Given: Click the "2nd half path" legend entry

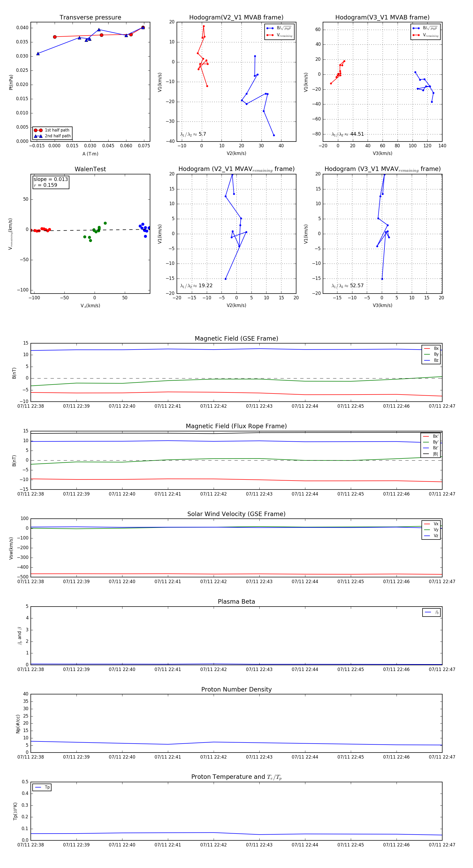Looking at the screenshot, I should tap(53, 136).
